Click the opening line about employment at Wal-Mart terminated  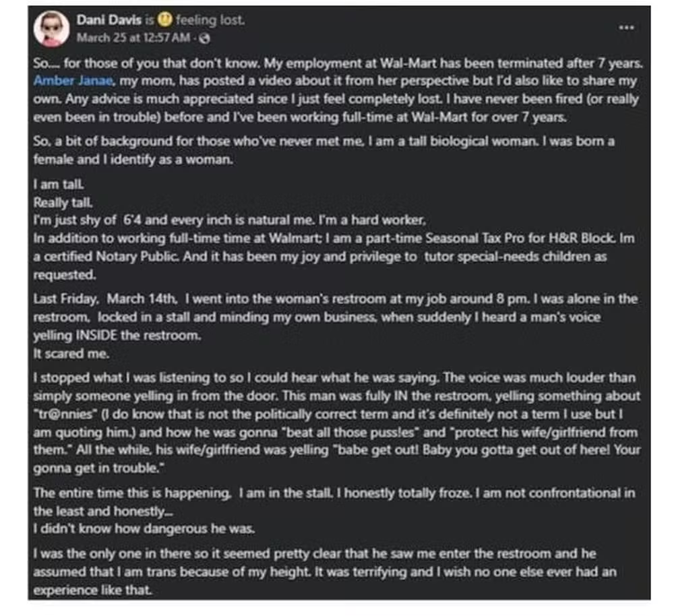click(x=338, y=63)
